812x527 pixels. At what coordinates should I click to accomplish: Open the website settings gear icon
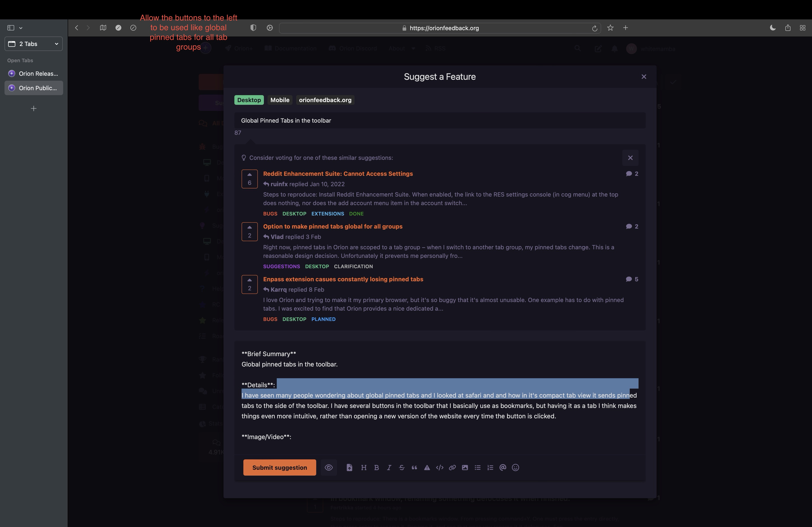click(270, 28)
